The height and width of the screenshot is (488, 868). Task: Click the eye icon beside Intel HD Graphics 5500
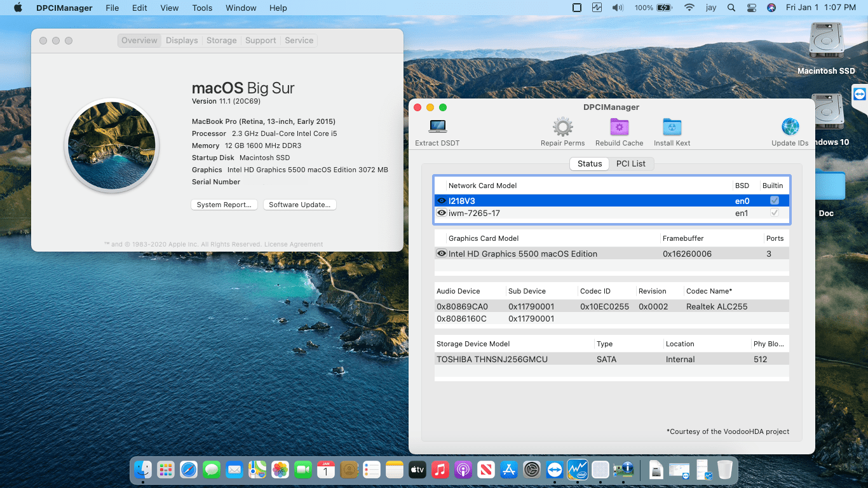click(x=442, y=254)
